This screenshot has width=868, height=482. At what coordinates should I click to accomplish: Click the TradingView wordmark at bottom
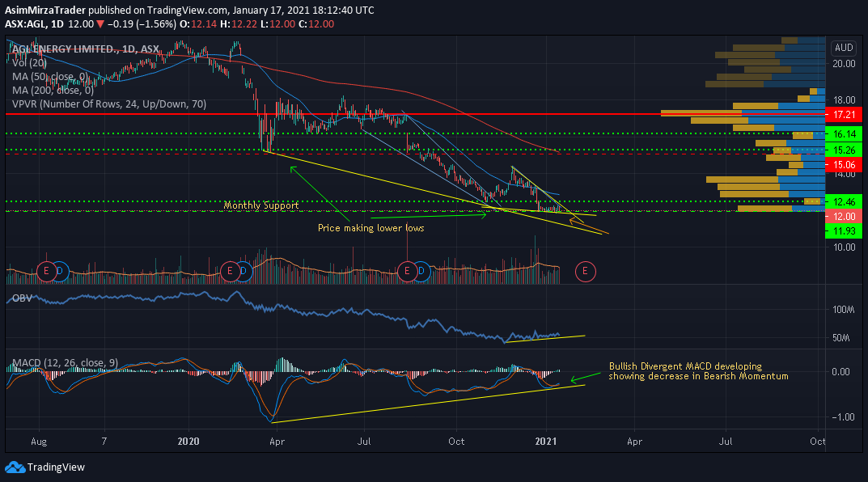(x=56, y=467)
